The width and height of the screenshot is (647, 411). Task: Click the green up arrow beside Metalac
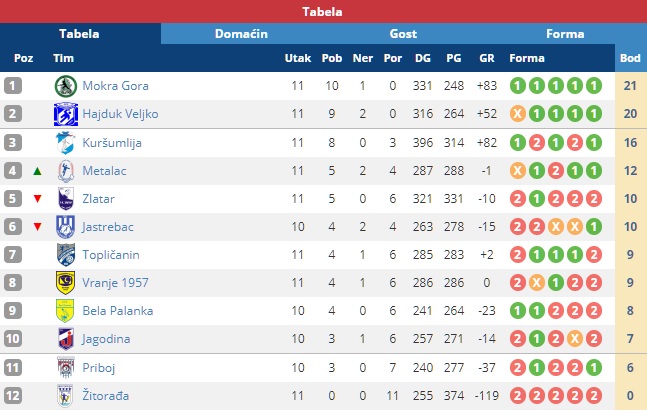(37, 170)
